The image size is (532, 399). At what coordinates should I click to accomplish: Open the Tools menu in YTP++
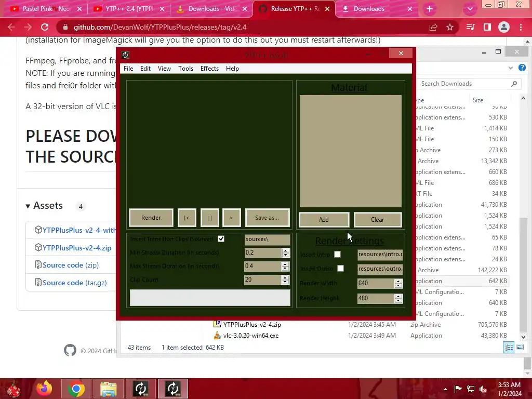pos(185,69)
